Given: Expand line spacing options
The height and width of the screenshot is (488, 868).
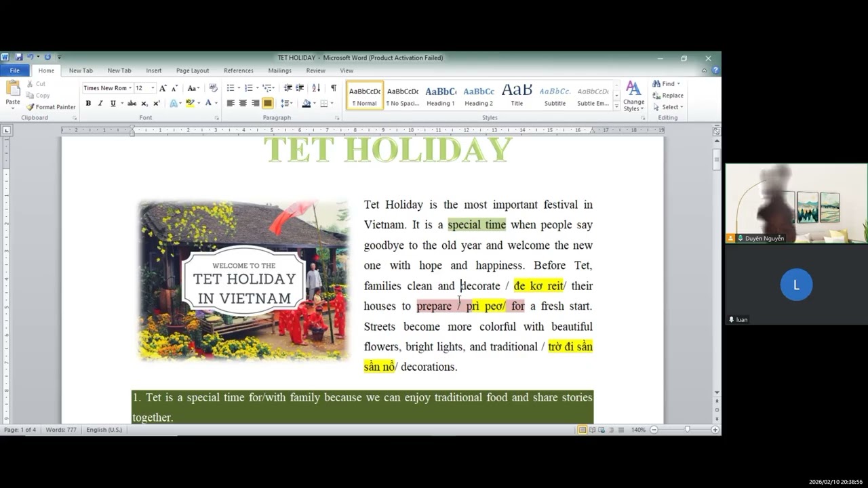Looking at the screenshot, I should tap(287, 103).
